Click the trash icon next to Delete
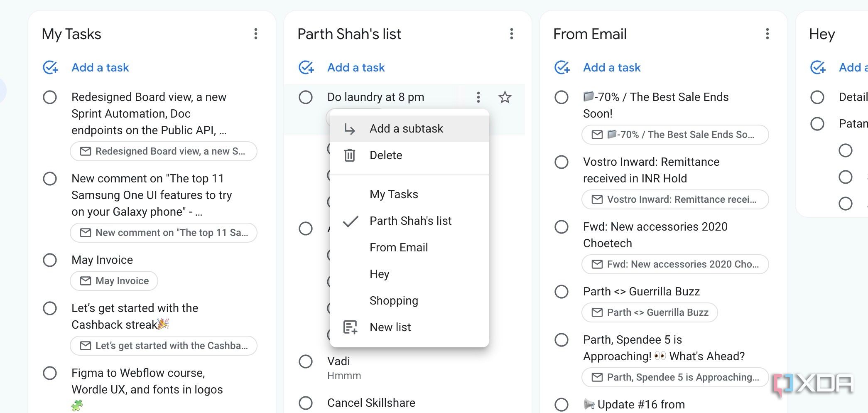 (349, 155)
